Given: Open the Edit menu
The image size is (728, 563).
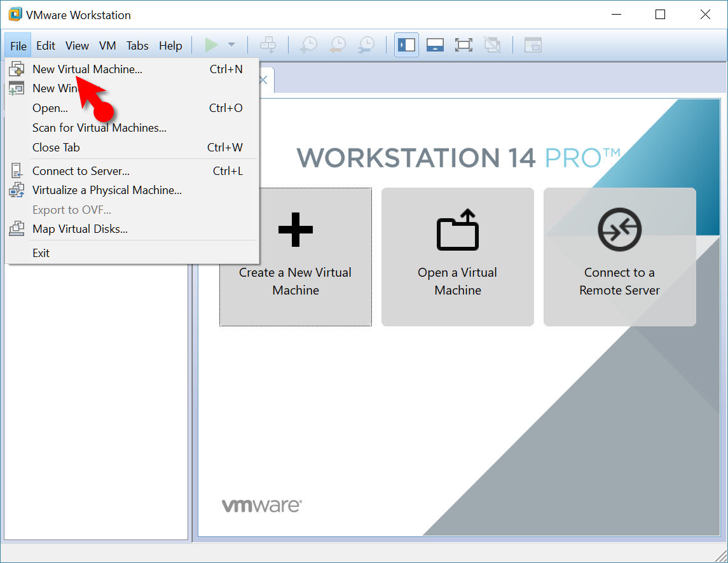Looking at the screenshot, I should tap(45, 45).
